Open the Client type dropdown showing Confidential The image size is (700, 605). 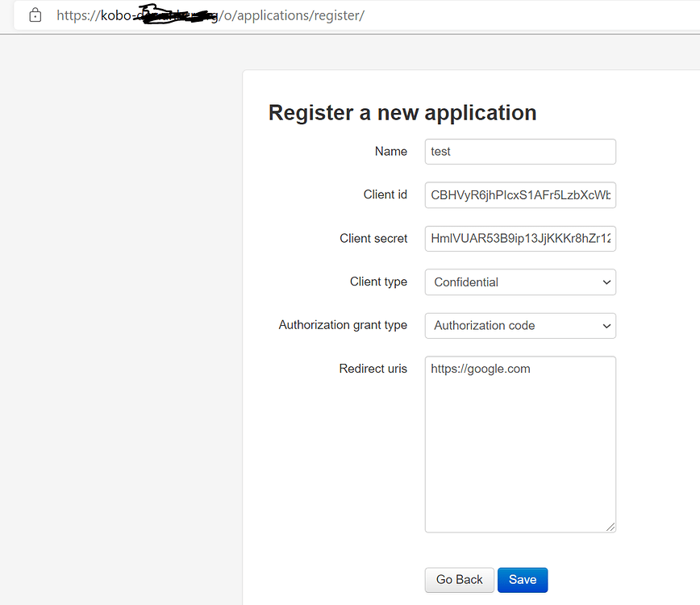519,282
